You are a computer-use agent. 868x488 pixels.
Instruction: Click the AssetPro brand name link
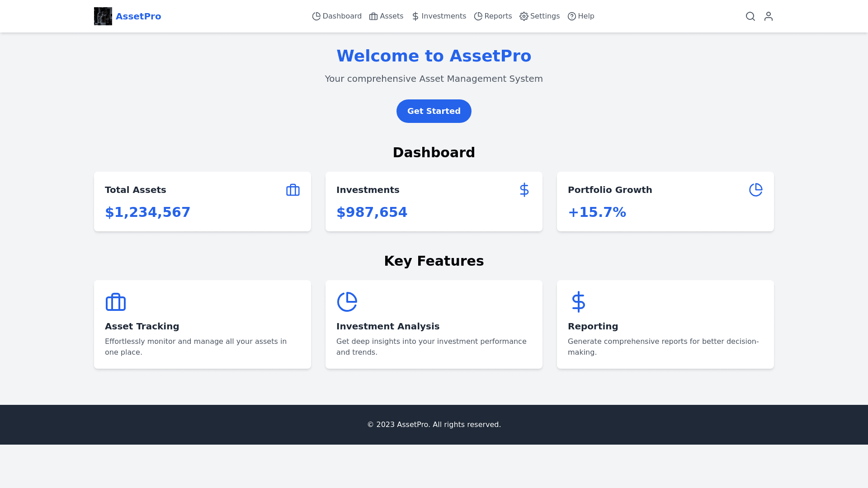138,16
